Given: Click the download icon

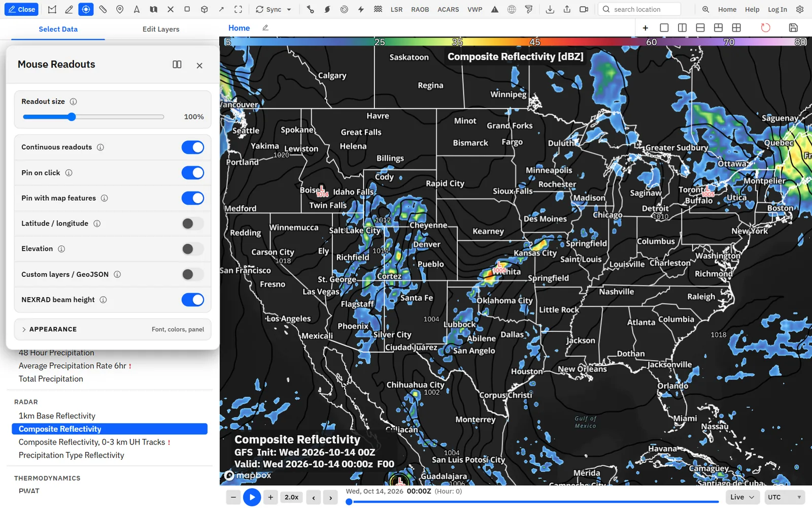Looking at the screenshot, I should point(550,9).
